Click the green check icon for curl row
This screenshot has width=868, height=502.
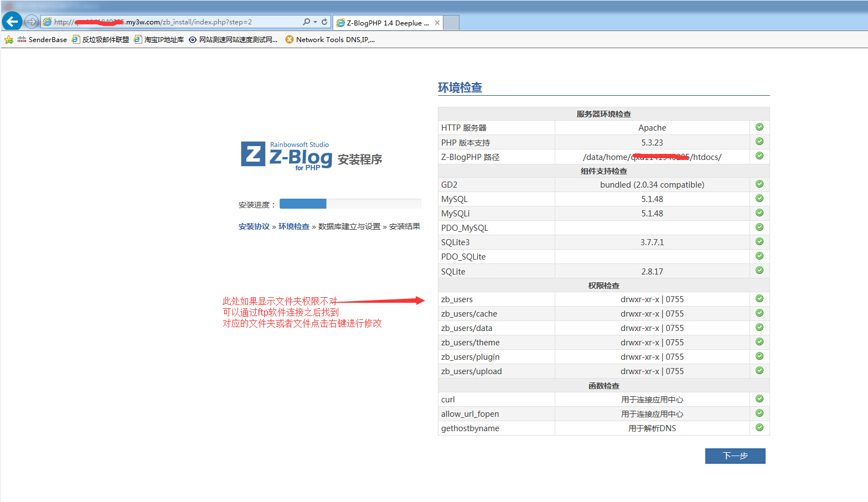[x=759, y=399]
